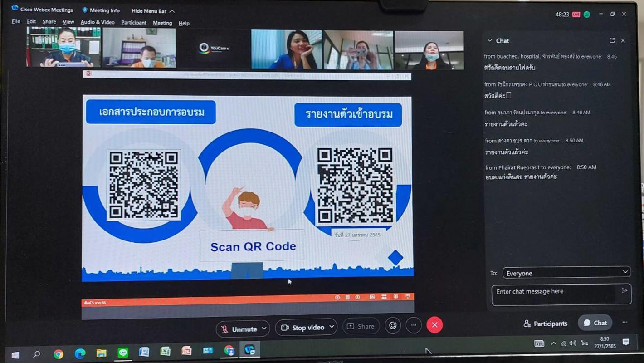
Task: Close the Chat panel
Action: tap(623, 40)
